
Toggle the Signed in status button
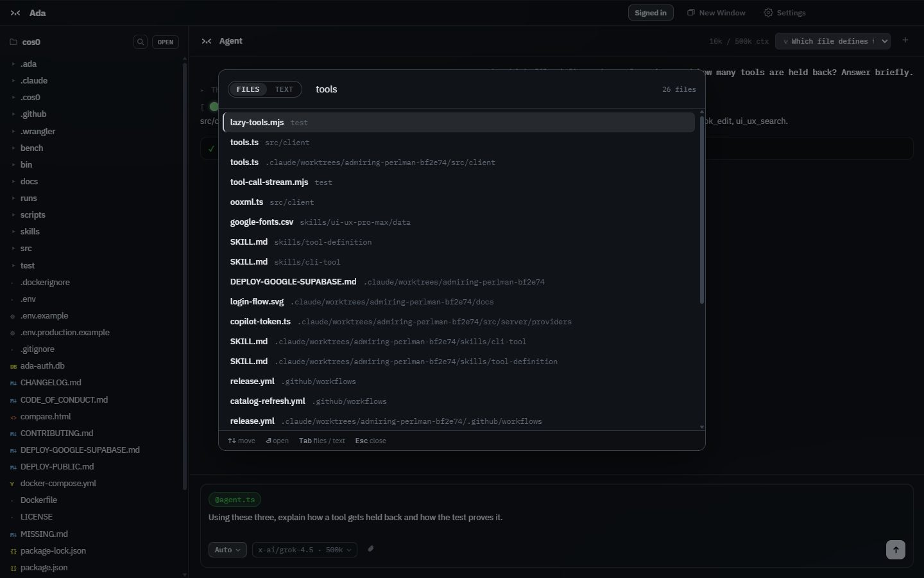(651, 13)
